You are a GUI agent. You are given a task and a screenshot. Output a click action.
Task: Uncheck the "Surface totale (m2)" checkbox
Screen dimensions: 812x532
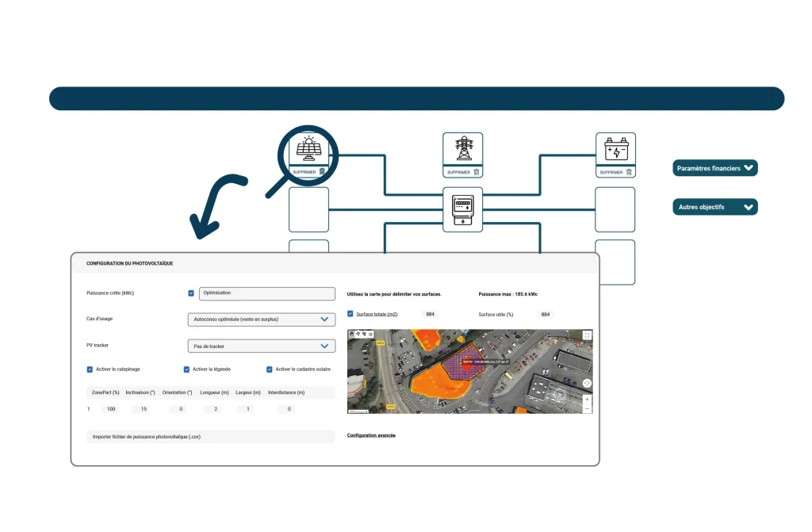(351, 314)
